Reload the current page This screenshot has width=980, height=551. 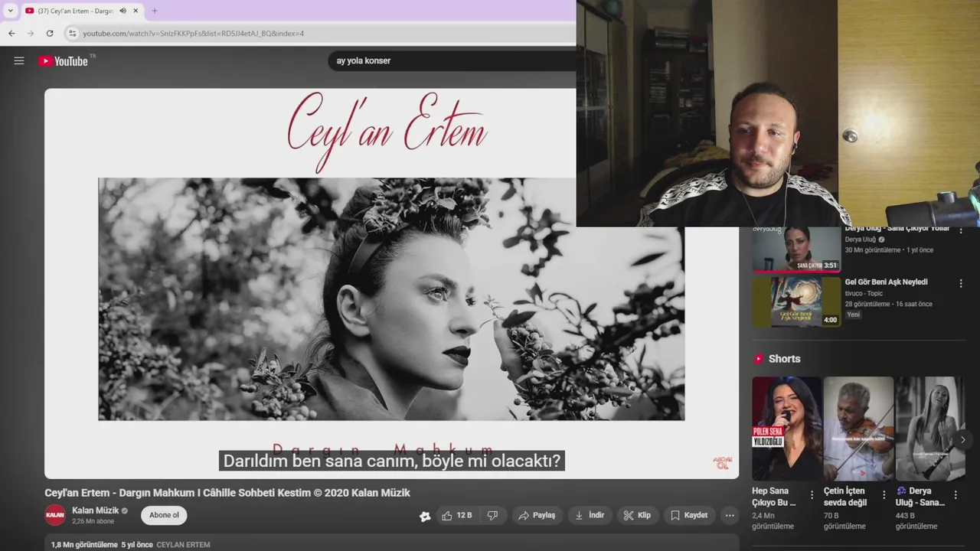[x=50, y=33]
